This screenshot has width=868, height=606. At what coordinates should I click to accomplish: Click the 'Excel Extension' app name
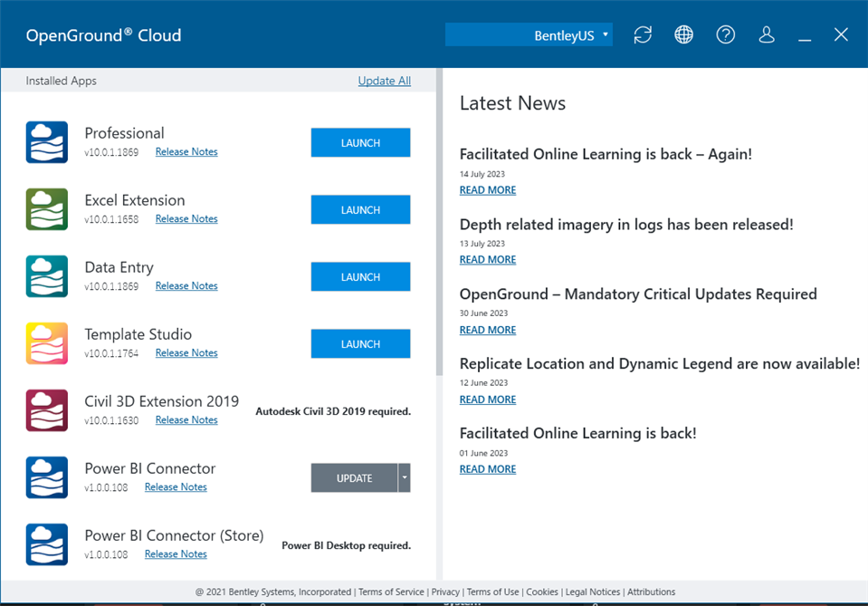tap(135, 200)
